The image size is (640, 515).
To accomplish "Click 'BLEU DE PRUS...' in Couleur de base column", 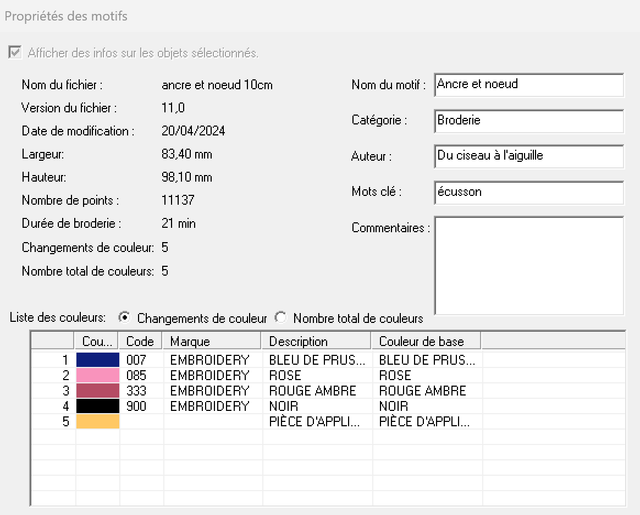I will tap(427, 360).
